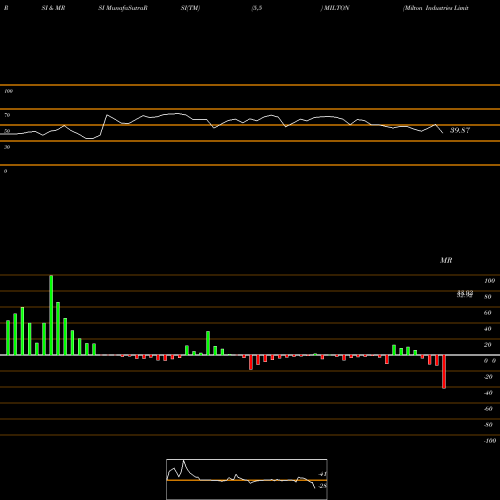Image resolution: width=500 pixels, height=500 pixels.
Task: Click the 50 level label on the RSI axis
Action: [7, 131]
